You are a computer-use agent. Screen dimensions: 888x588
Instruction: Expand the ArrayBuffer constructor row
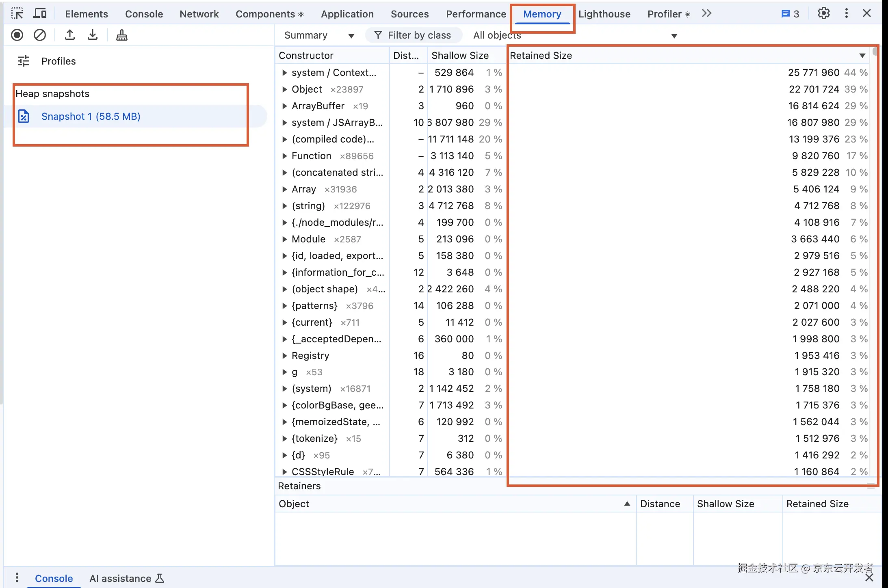point(284,106)
